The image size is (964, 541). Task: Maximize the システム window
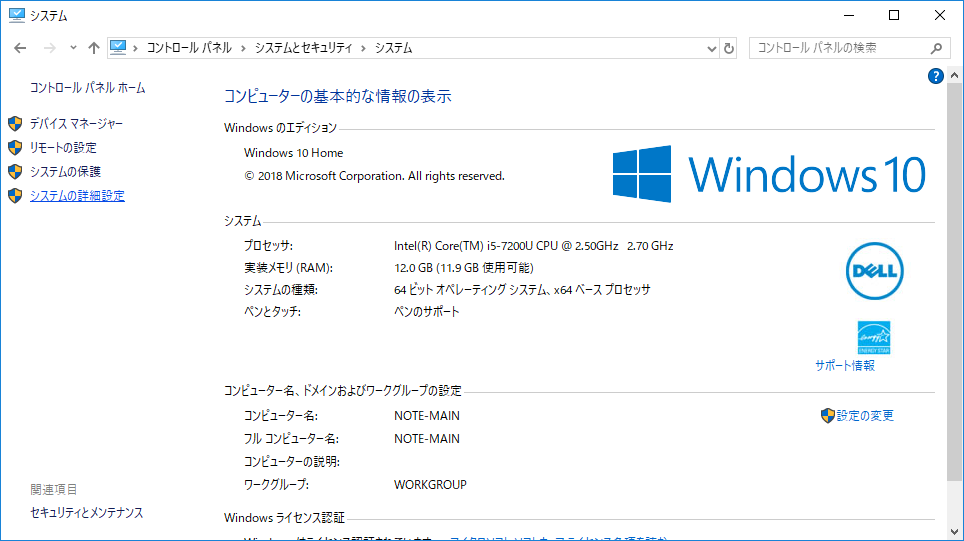894,15
